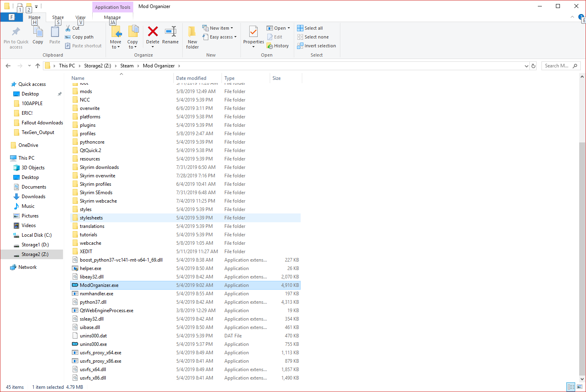The height and width of the screenshot is (392, 586).
Task: Go back with the Back arrow
Action: (x=8, y=66)
